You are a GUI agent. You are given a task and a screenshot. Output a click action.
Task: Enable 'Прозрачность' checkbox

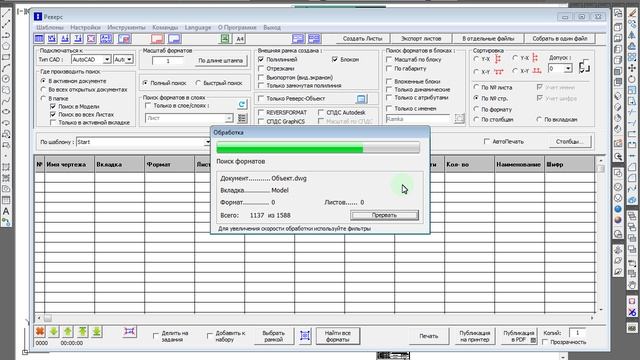tap(545, 342)
